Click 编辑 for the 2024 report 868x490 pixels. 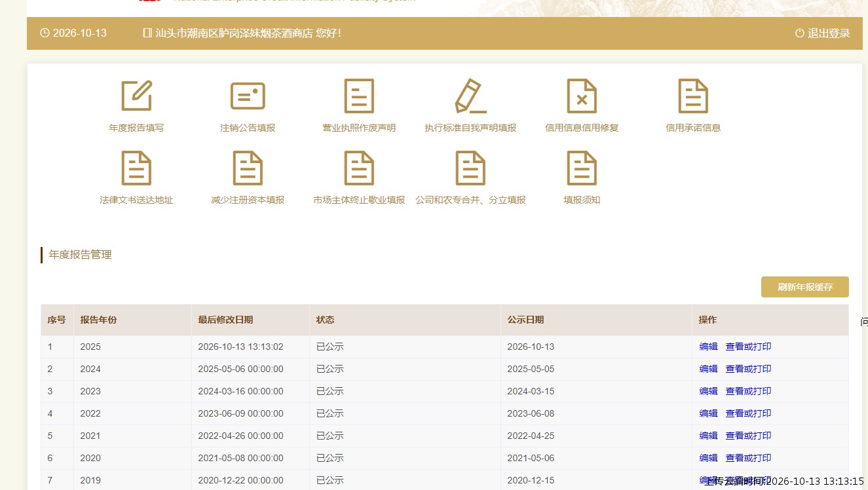tap(708, 369)
